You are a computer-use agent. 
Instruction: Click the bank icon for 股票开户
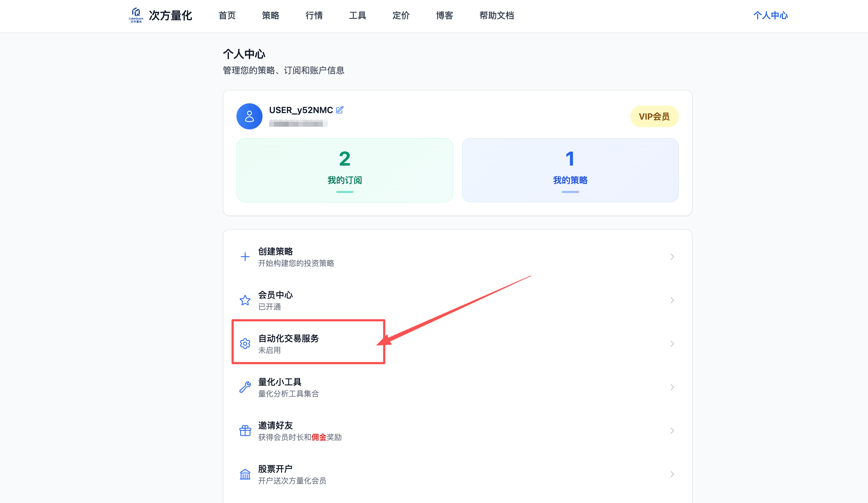[245, 474]
